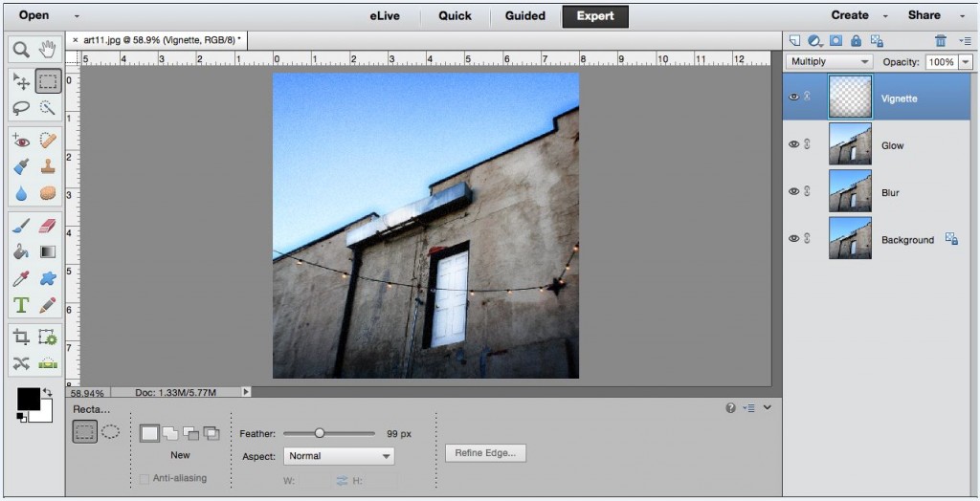Lock transparent pixels of the layer
980x501 pixels.
point(877,41)
